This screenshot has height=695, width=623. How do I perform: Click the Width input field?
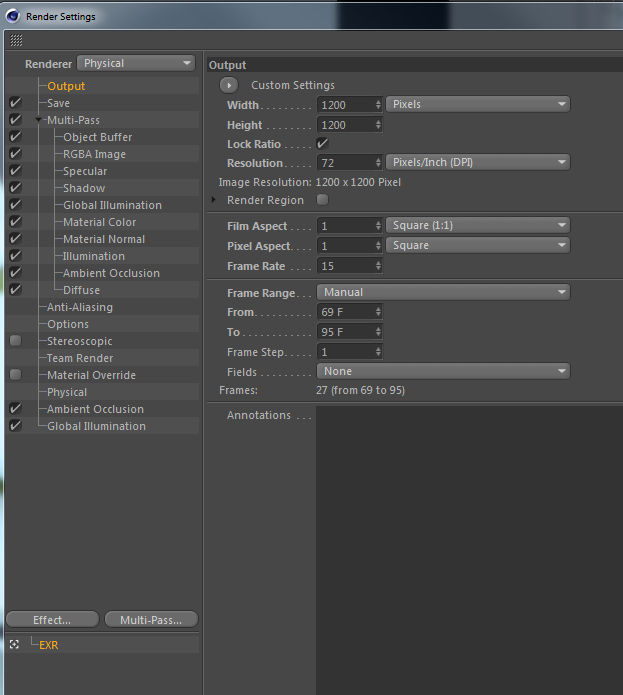point(346,105)
